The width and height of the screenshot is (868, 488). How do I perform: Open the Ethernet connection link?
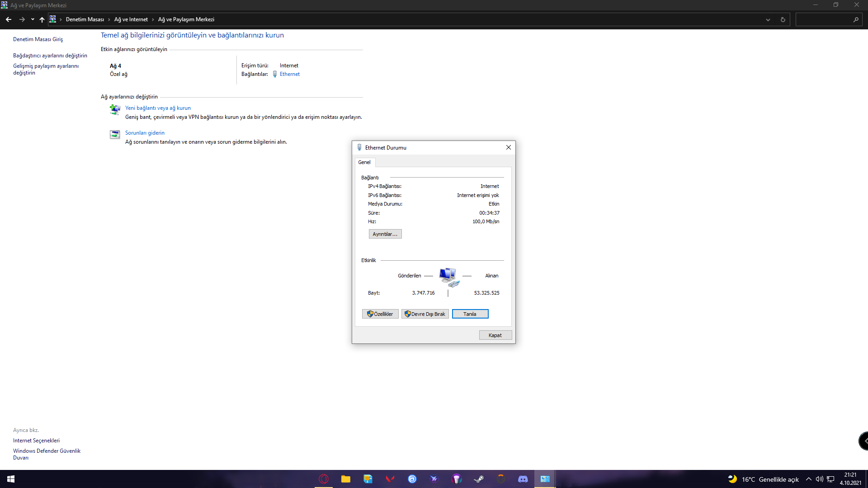click(x=289, y=74)
